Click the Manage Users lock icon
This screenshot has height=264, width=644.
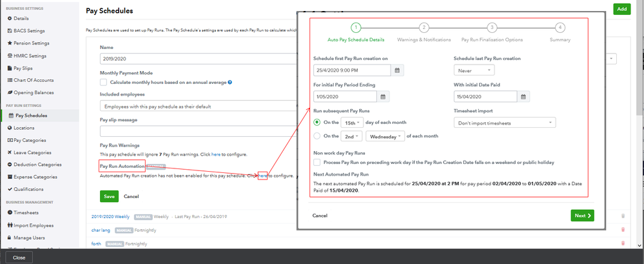pyautogui.click(x=10, y=238)
